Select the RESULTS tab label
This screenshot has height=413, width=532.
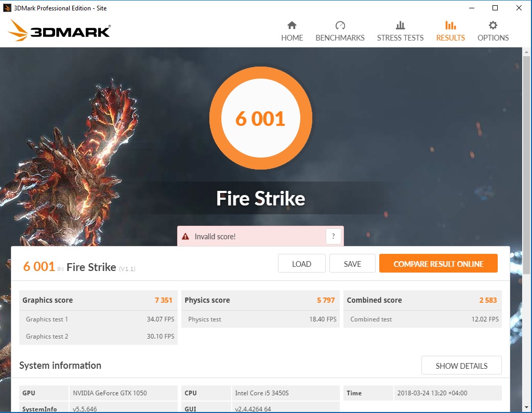tap(450, 37)
